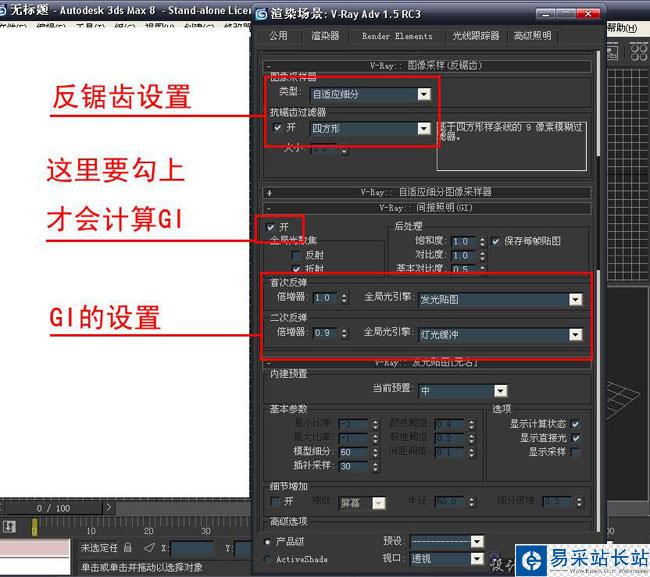This screenshot has width=650, height=577.
Task: Toggle the 保存每帧贴图 checkbox
Action: click(495, 241)
